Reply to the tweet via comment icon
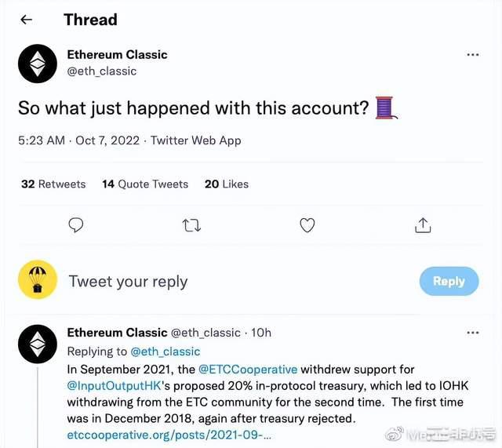This screenshot has height=448, width=502. coord(76,225)
